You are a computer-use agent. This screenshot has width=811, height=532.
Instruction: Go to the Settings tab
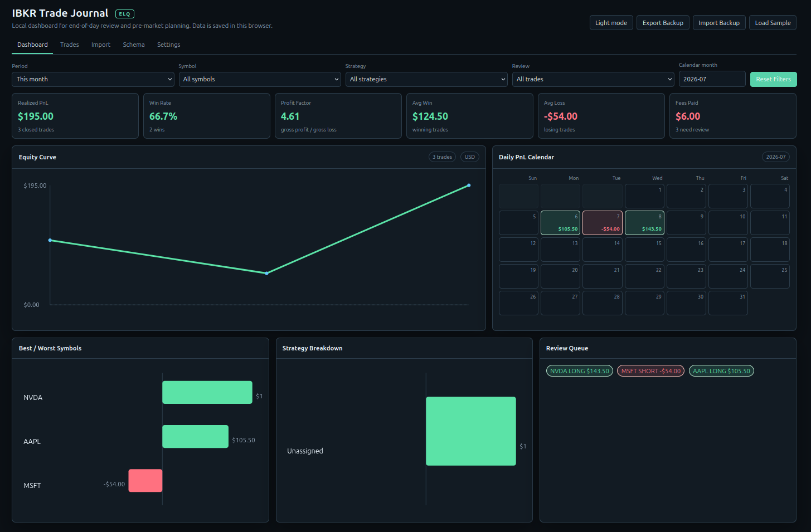pyautogui.click(x=168, y=45)
